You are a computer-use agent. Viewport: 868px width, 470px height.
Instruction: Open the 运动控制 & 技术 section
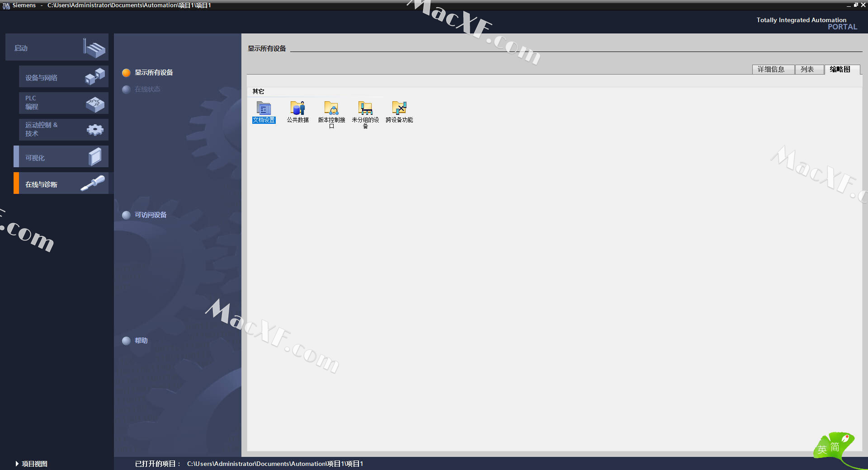[x=63, y=130]
